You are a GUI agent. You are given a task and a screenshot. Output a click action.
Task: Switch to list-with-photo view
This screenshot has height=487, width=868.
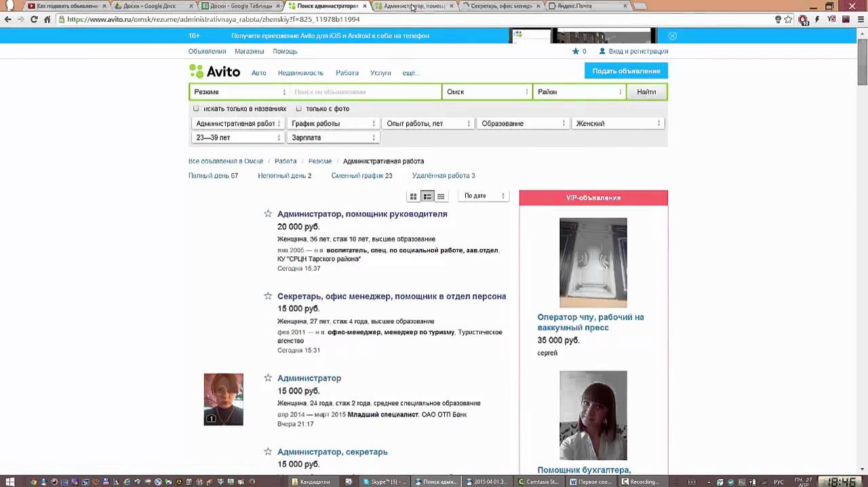[x=427, y=197]
